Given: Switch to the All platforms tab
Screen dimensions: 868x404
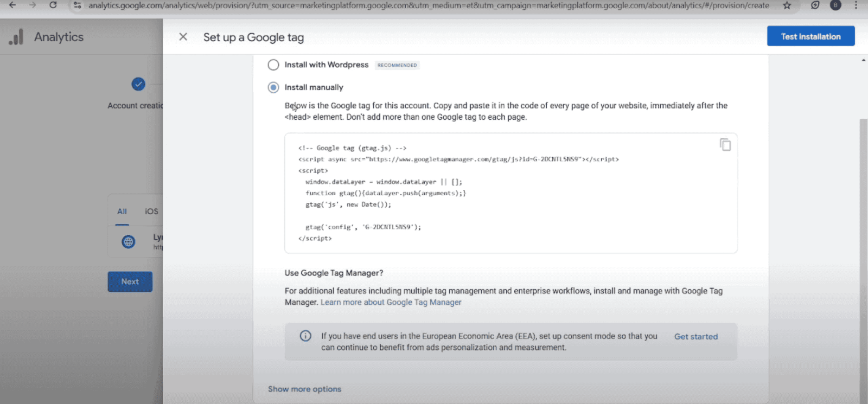Looking at the screenshot, I should click(x=122, y=211).
